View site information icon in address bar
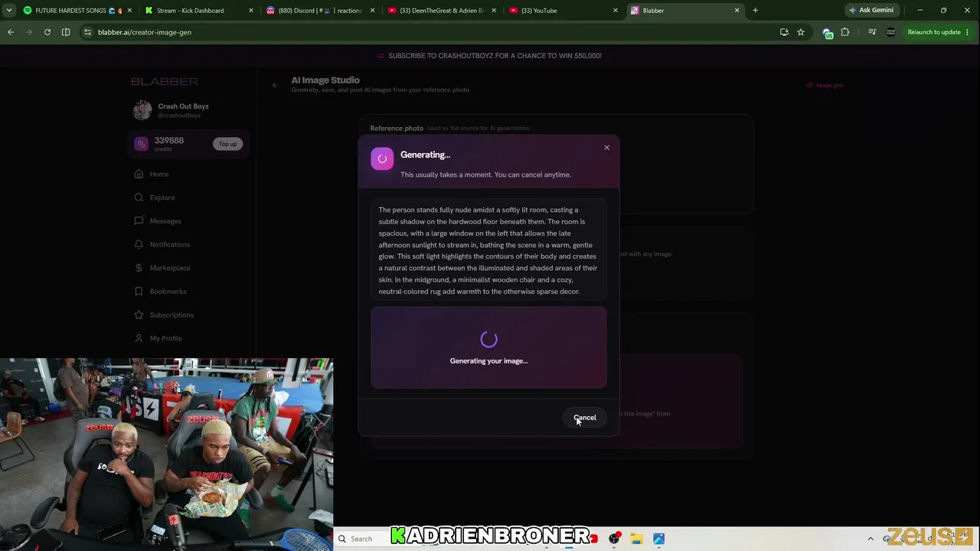This screenshot has height=551, width=980. tap(87, 32)
